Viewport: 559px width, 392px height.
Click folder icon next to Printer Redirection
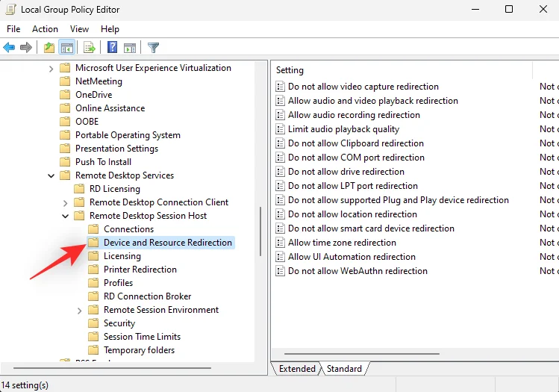[x=93, y=270]
